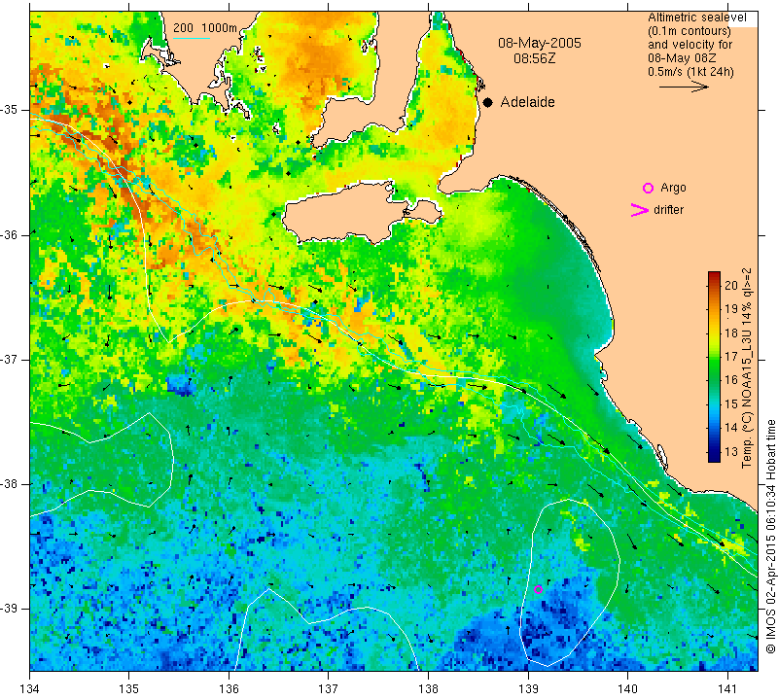Click the '(0.1m contours)' text

(690, 31)
